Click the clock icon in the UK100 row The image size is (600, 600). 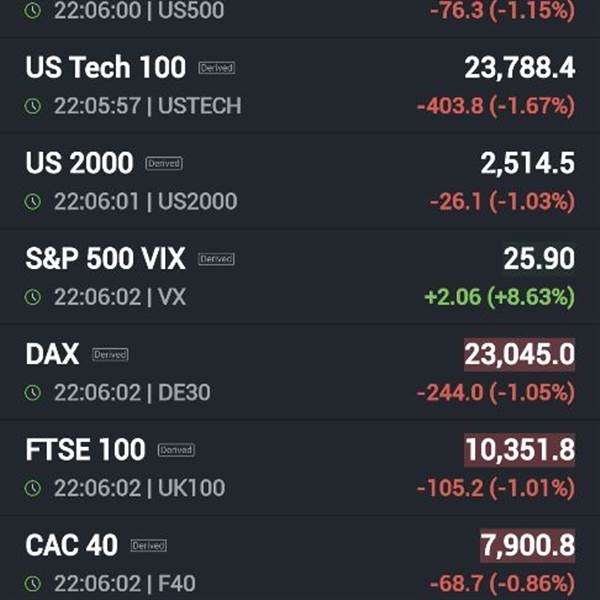[x=33, y=489]
